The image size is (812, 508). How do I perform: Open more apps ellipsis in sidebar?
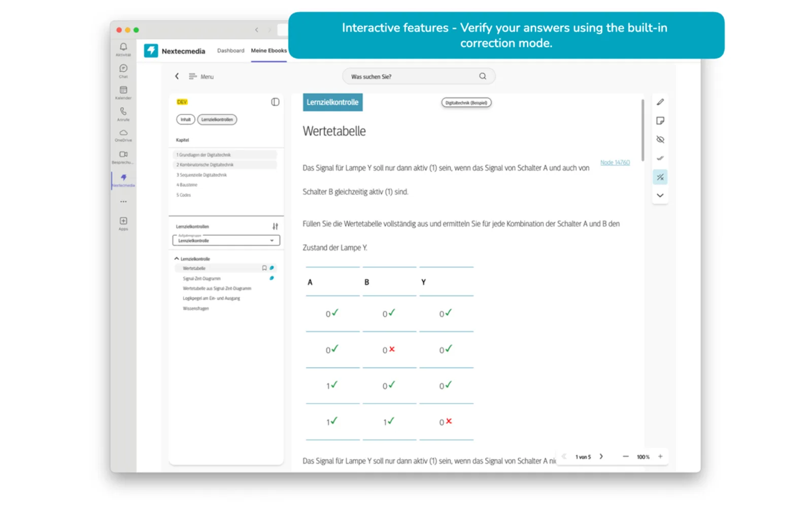(123, 202)
